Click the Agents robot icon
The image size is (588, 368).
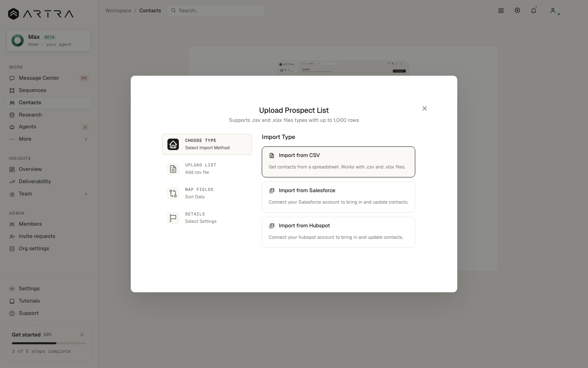[x=12, y=127]
